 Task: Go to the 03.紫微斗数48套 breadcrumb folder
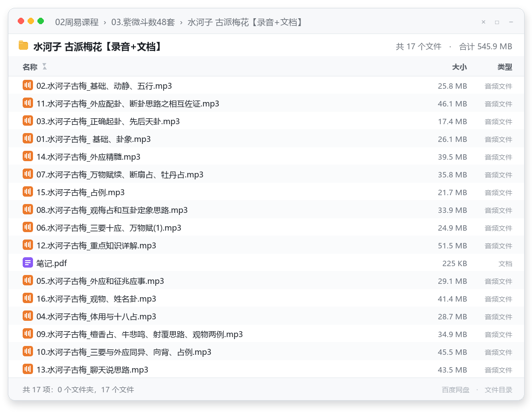[143, 22]
